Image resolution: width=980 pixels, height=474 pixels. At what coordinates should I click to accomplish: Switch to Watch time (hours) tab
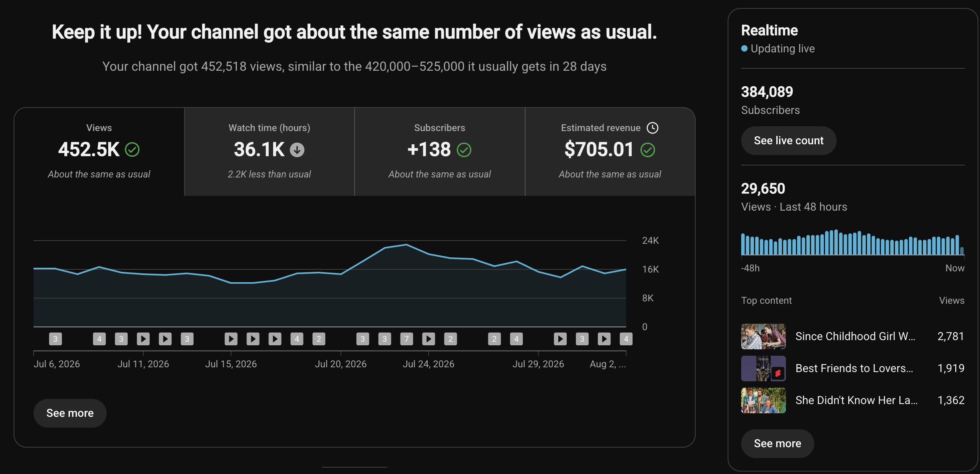pyautogui.click(x=270, y=151)
